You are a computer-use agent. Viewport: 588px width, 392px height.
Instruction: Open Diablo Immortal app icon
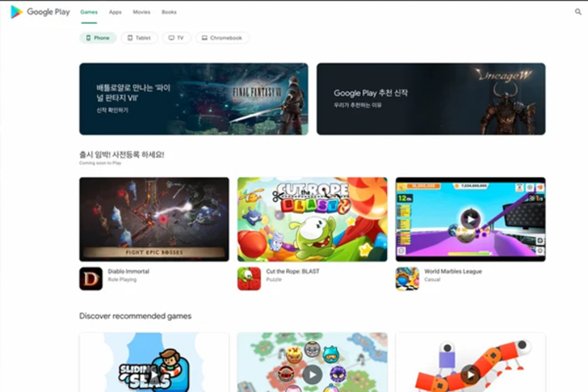tap(91, 279)
